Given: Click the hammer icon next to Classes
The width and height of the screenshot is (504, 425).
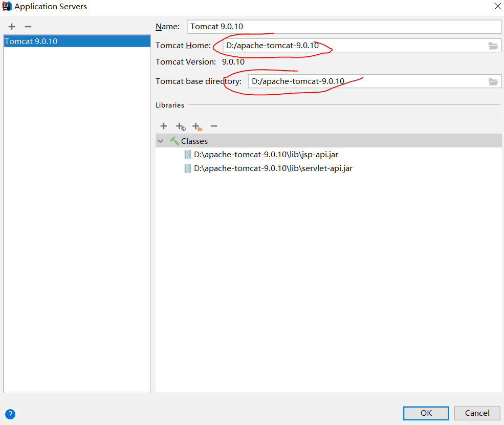Looking at the screenshot, I should [x=174, y=141].
